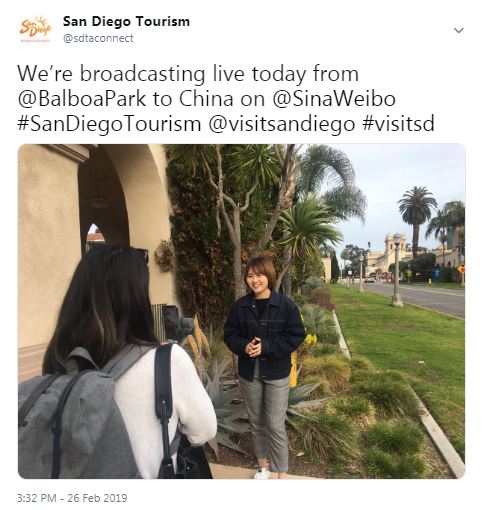Click the tall palm tree in the photo
The height and width of the screenshot is (510, 486).
pos(416,220)
